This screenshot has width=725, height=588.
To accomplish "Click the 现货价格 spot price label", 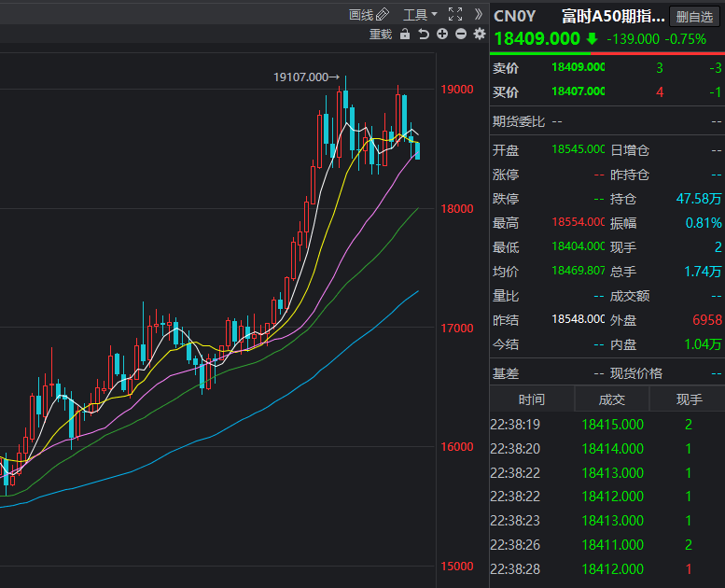I will [636, 373].
